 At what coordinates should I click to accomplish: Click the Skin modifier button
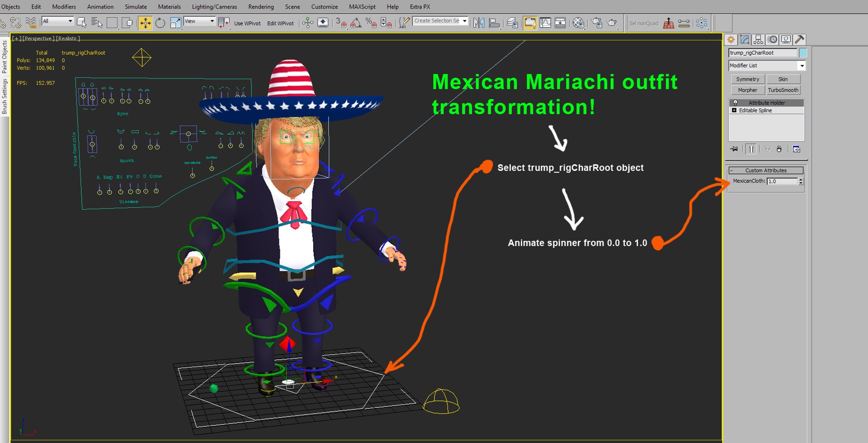click(783, 79)
